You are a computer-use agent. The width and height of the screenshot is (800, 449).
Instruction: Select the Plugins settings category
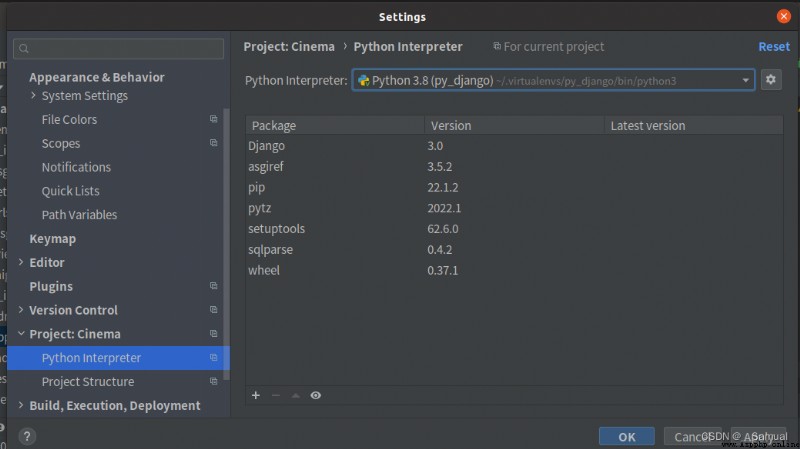pos(51,286)
